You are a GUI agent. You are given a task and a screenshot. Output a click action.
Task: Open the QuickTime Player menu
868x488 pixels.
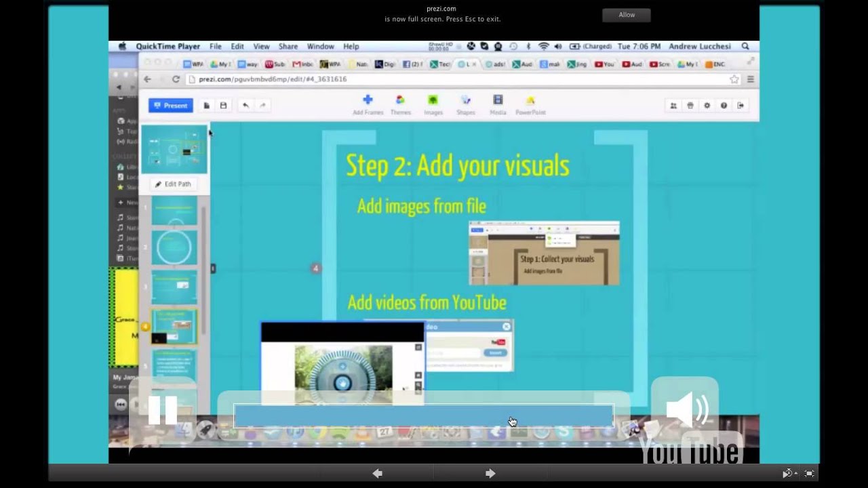pos(167,47)
